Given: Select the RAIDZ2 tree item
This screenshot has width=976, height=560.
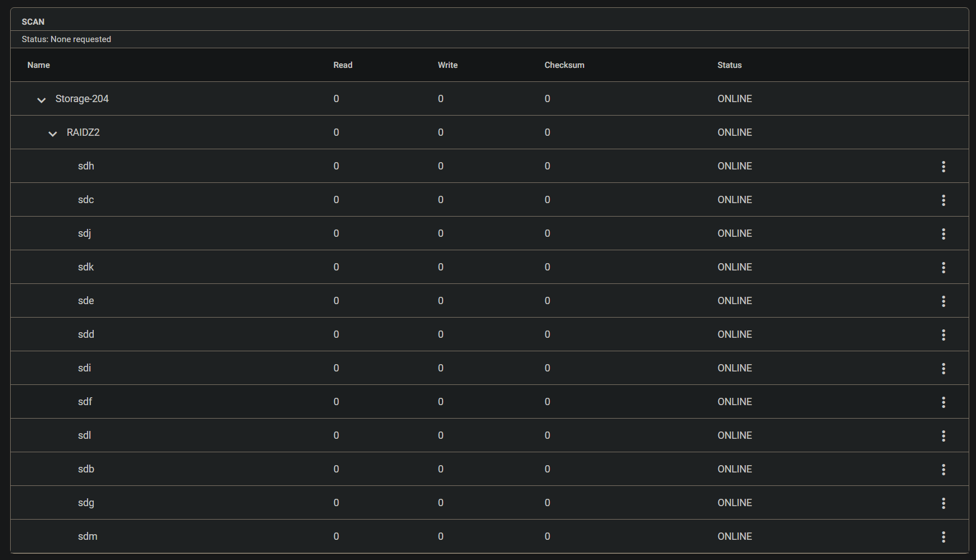Looking at the screenshot, I should (x=83, y=132).
